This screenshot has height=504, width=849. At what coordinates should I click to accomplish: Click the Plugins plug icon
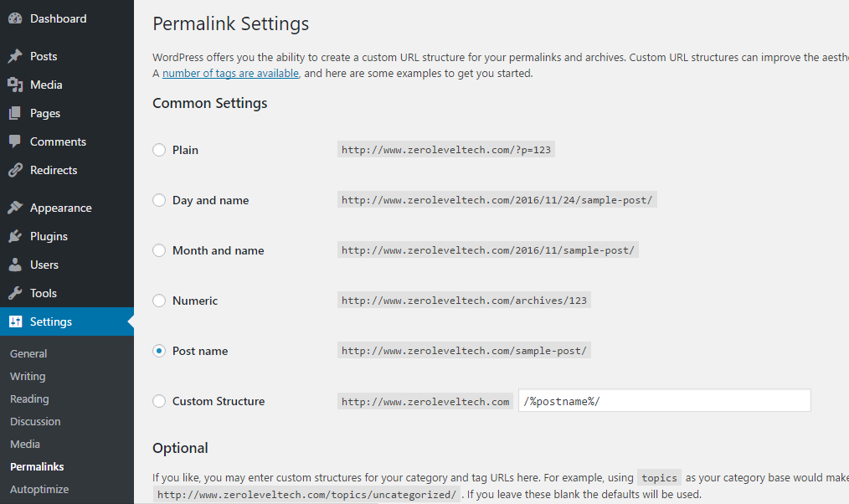[15, 237]
